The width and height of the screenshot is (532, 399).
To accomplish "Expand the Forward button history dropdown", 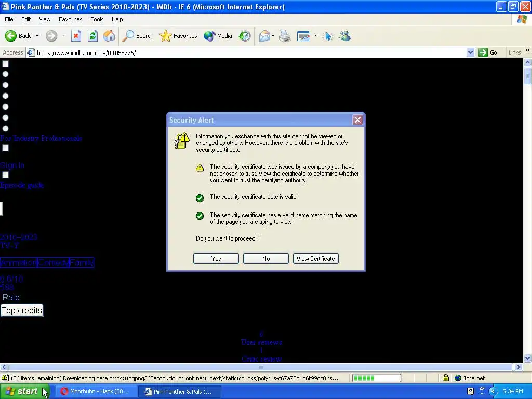I will point(63,36).
